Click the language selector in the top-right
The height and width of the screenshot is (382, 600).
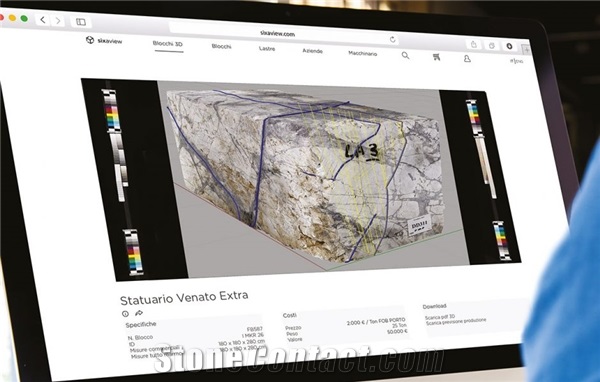(x=517, y=61)
